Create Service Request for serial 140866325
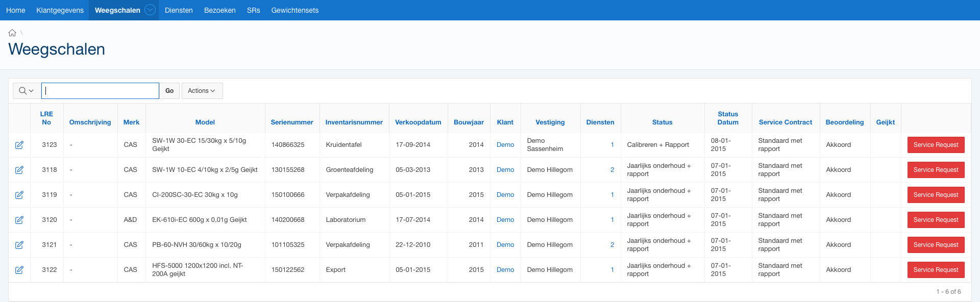 [936, 145]
